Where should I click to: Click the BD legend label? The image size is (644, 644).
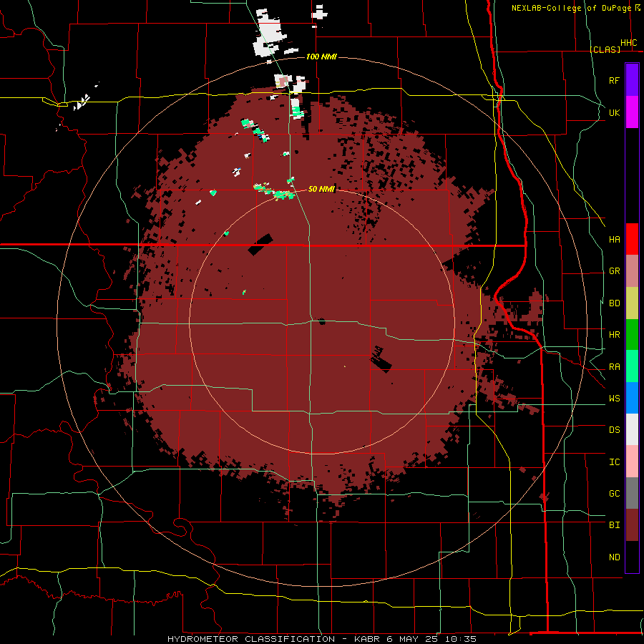pos(614,303)
